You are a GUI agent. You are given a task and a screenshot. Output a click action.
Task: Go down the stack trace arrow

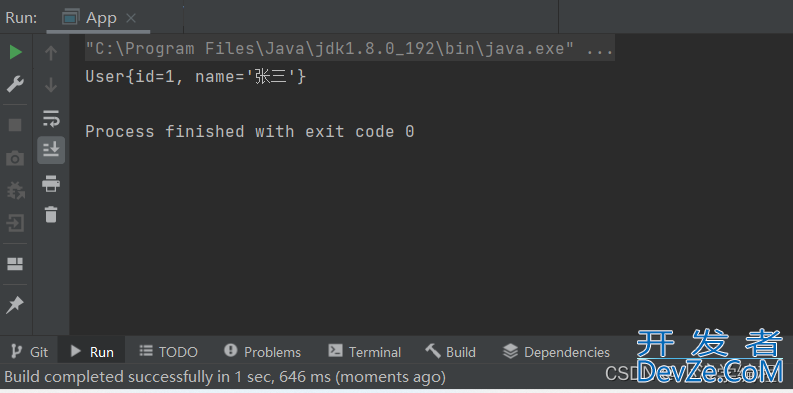pyautogui.click(x=51, y=85)
